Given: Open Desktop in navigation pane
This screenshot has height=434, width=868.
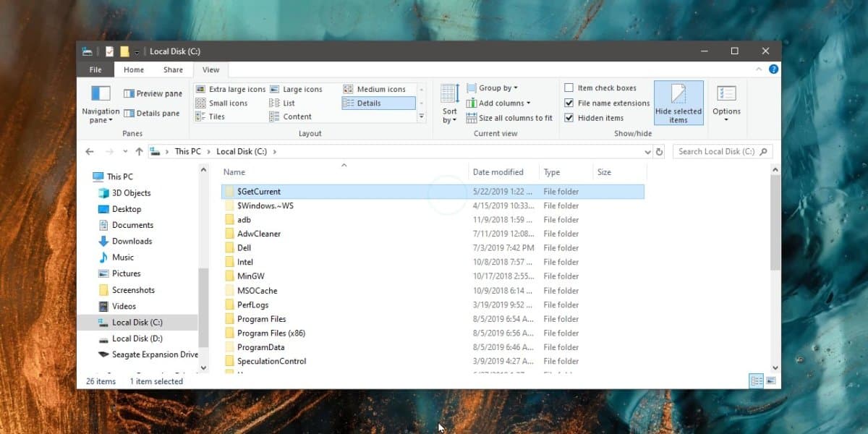Looking at the screenshot, I should pos(119,209).
